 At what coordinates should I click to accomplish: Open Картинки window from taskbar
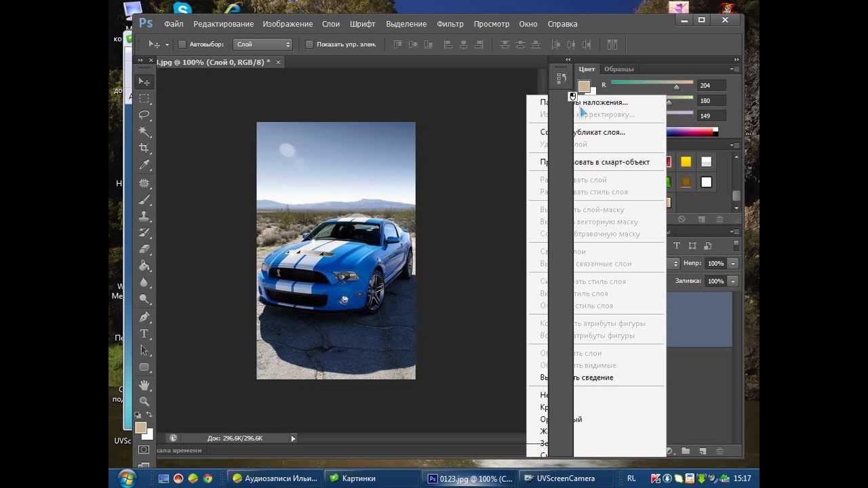pos(372,479)
